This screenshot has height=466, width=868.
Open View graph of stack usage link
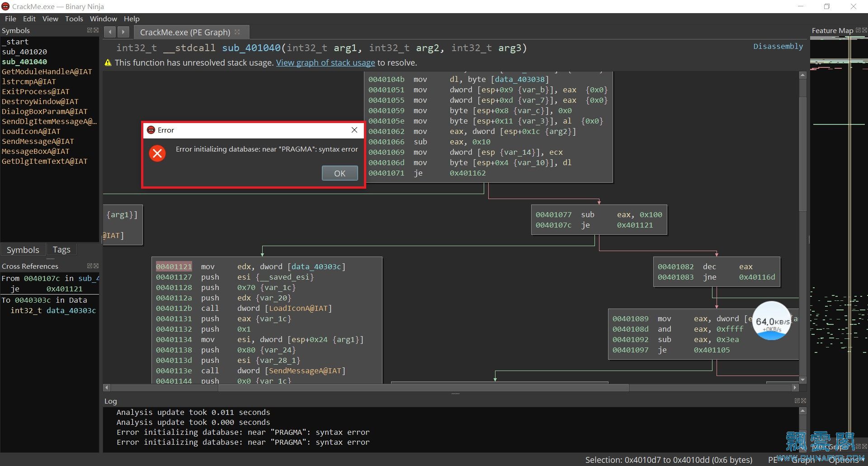pyautogui.click(x=325, y=62)
